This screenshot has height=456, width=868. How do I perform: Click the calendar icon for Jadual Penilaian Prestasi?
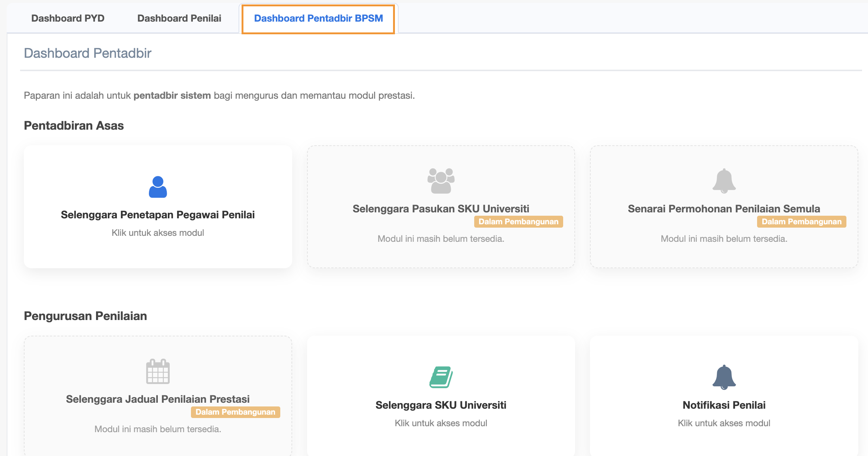[x=158, y=371]
